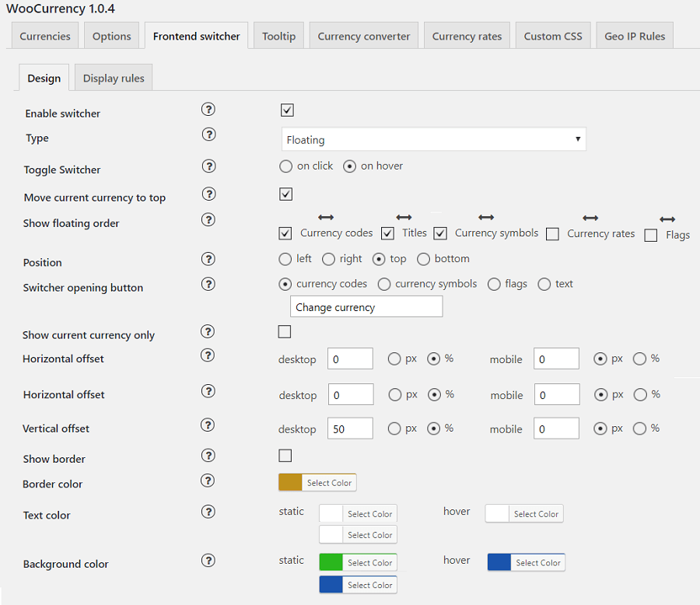Viewport: 700px width, 605px height.
Task: Toggle the Titles checkbox
Action: [387, 233]
